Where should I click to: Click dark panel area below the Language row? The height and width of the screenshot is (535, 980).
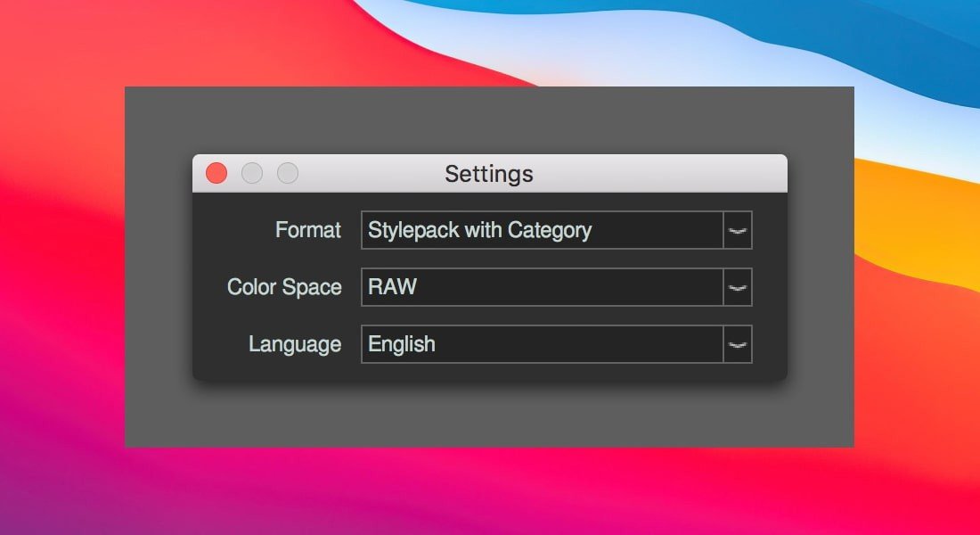[490, 372]
